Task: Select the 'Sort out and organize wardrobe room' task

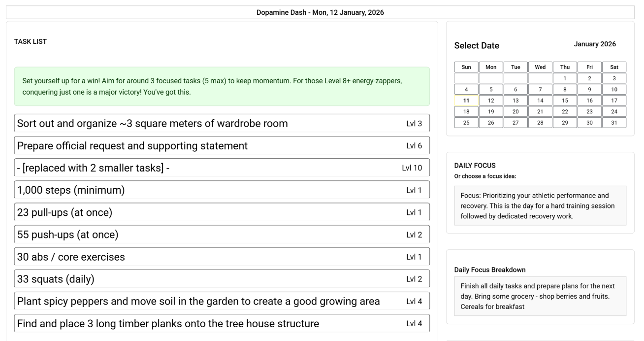Action: point(222,123)
